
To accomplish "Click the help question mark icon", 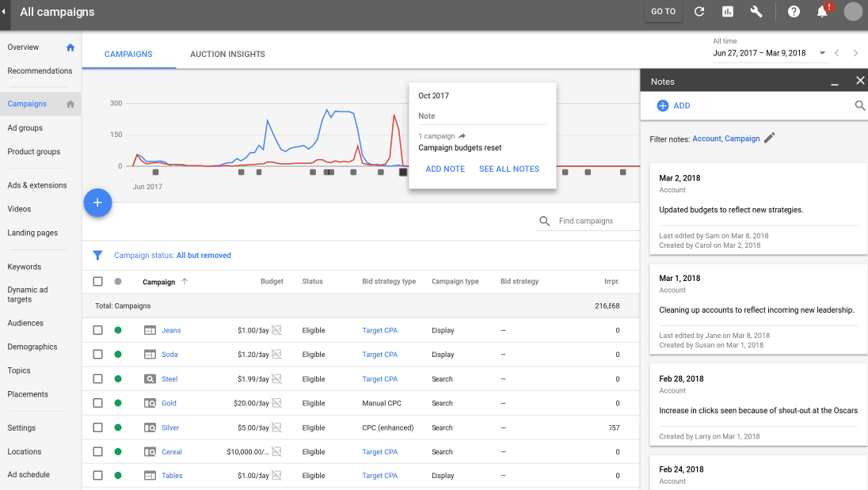I will [x=794, y=11].
